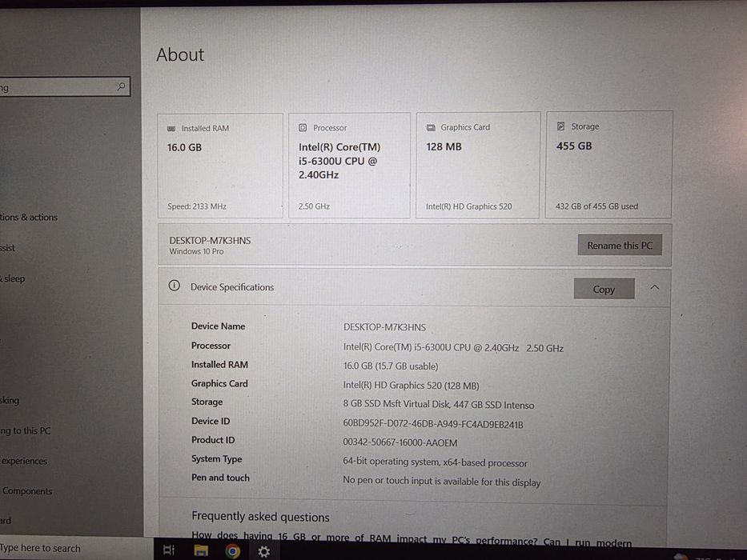Click the 'No pen or touch input' value
The height and width of the screenshot is (560, 747).
442,482
